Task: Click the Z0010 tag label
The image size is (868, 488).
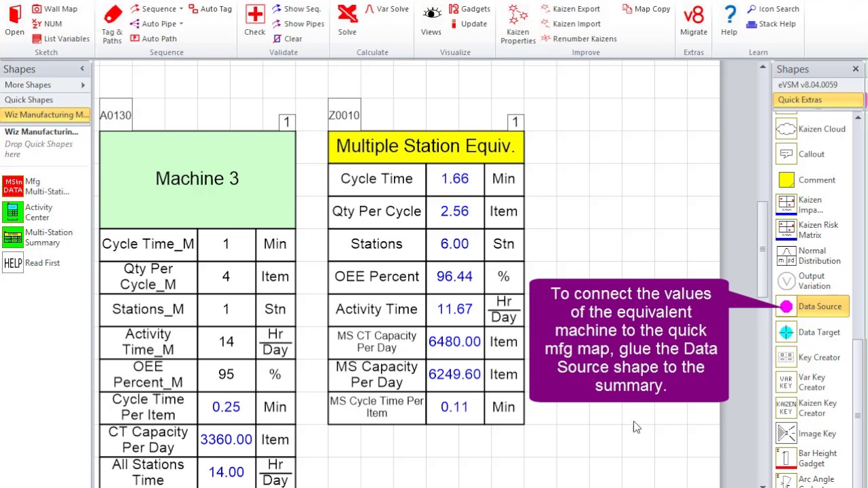Action: [x=344, y=115]
